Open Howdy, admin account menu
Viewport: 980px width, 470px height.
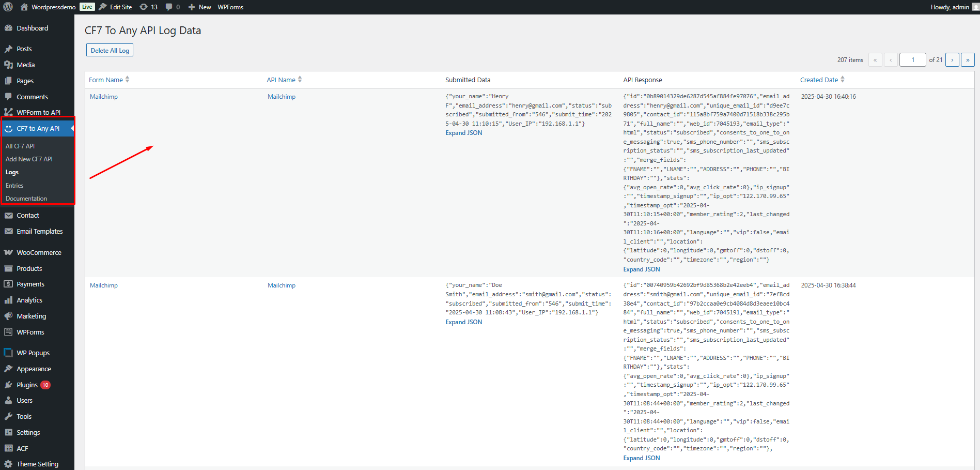coord(954,7)
